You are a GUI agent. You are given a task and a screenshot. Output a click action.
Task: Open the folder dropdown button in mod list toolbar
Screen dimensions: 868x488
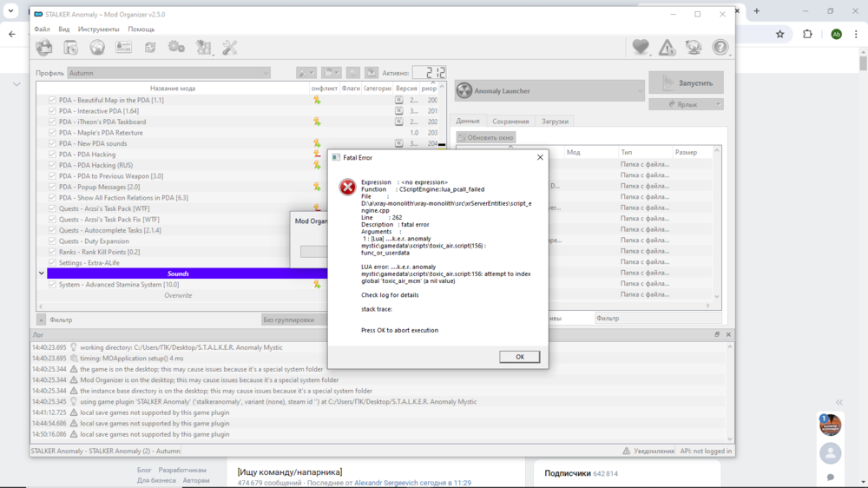[331, 73]
